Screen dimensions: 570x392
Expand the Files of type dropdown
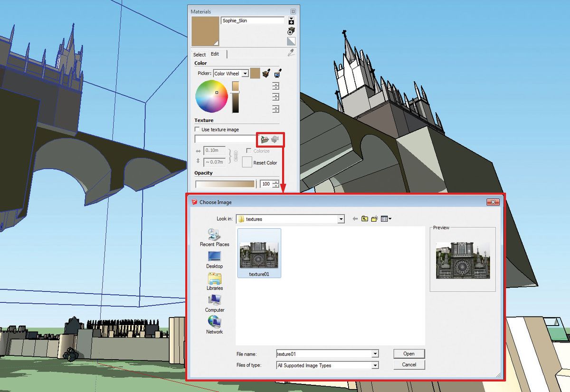(375, 365)
